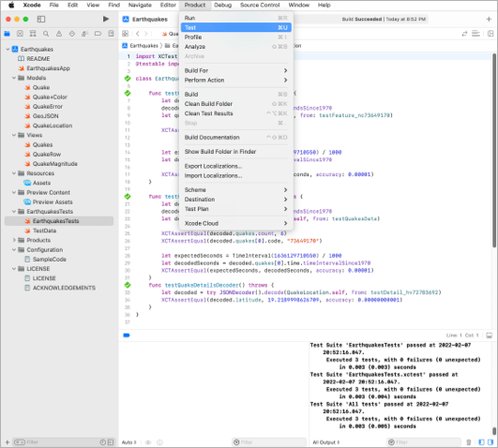Collapse the Resources folder
The height and width of the screenshot is (448, 498).
[14, 173]
